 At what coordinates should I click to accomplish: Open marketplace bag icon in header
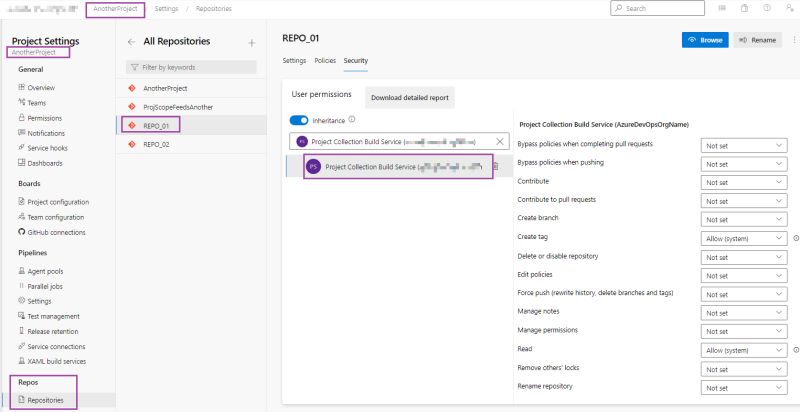coord(744,8)
